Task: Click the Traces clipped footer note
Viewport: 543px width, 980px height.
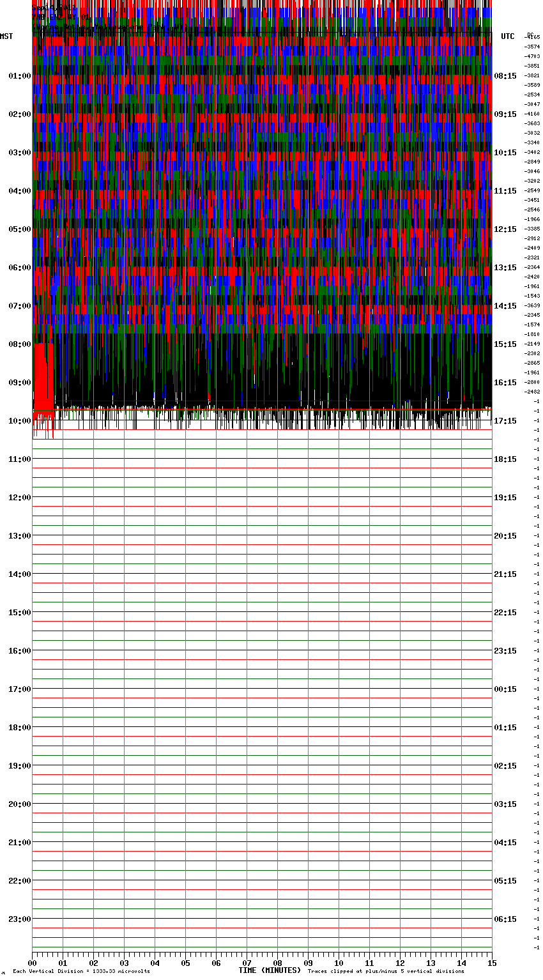Action: click(386, 972)
